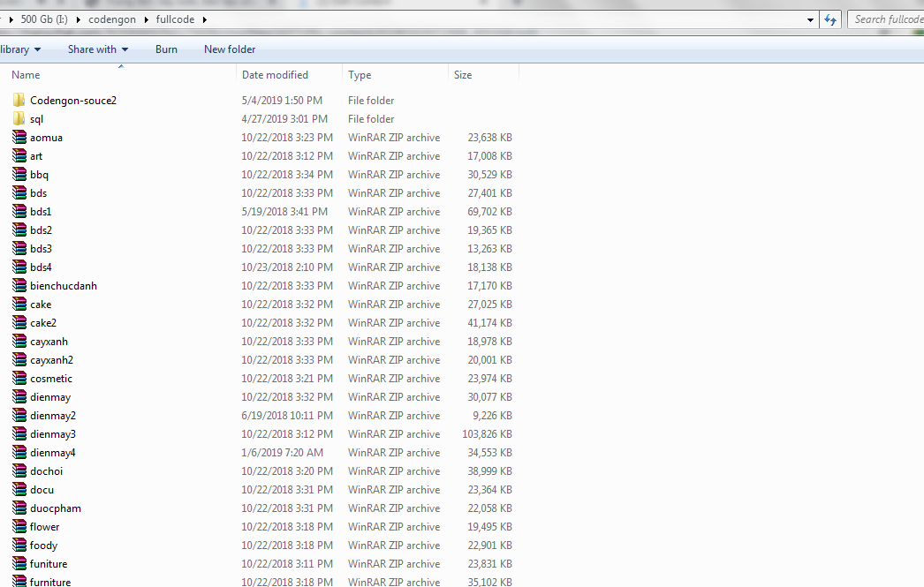The image size is (924, 587).
Task: Open the address bar history dropdown
Action: click(811, 19)
